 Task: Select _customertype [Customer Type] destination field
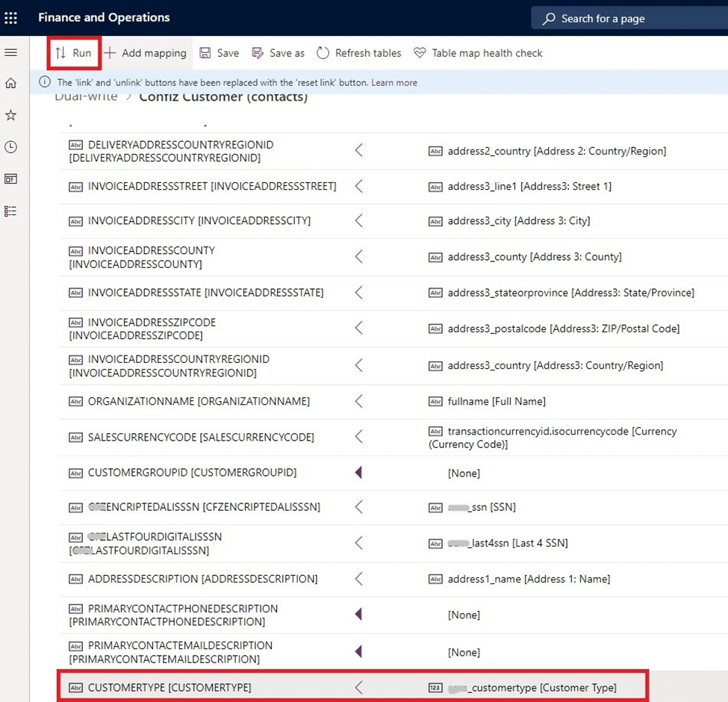(x=523, y=688)
